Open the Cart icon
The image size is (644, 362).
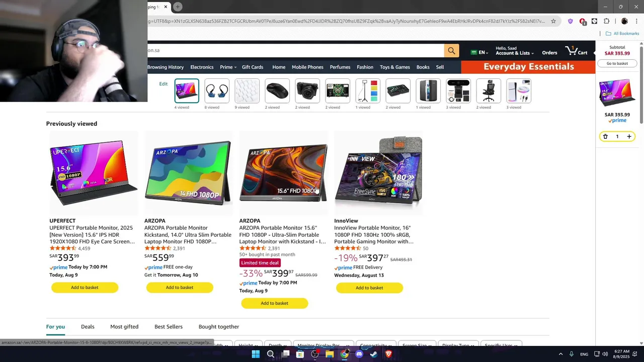tap(577, 51)
